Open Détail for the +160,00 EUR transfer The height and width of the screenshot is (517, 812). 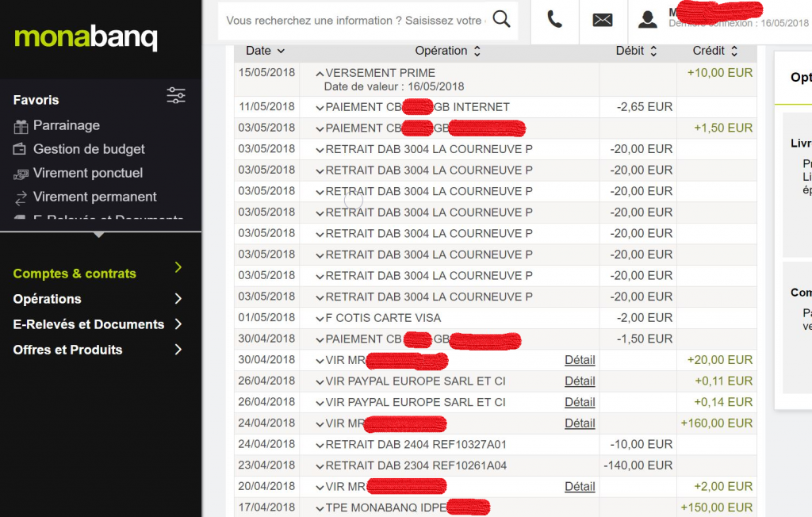click(580, 423)
